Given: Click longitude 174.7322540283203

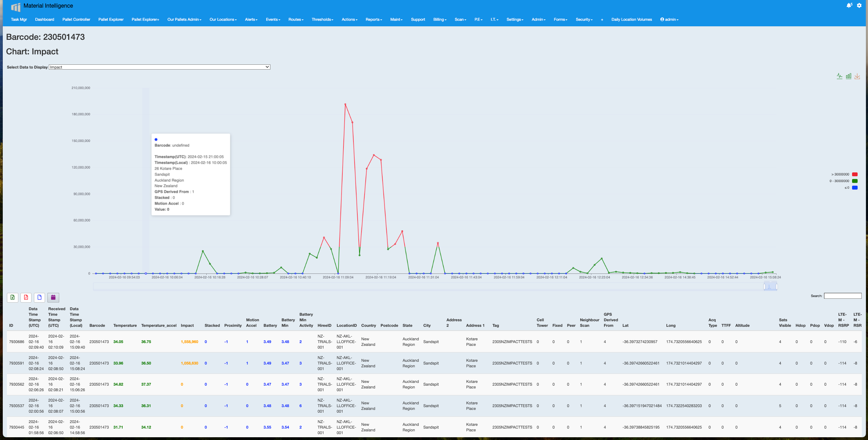Looking at the screenshot, I should coord(684,406).
